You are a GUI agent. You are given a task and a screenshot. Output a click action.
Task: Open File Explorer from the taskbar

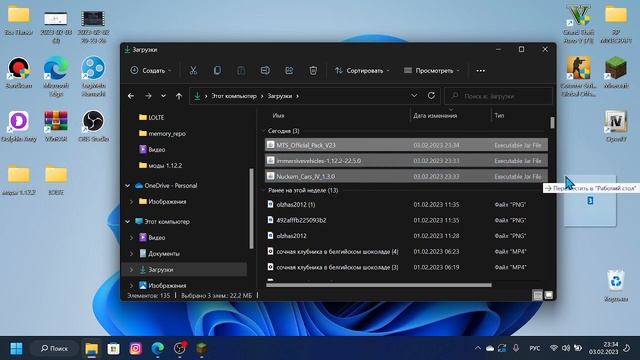tap(92, 349)
